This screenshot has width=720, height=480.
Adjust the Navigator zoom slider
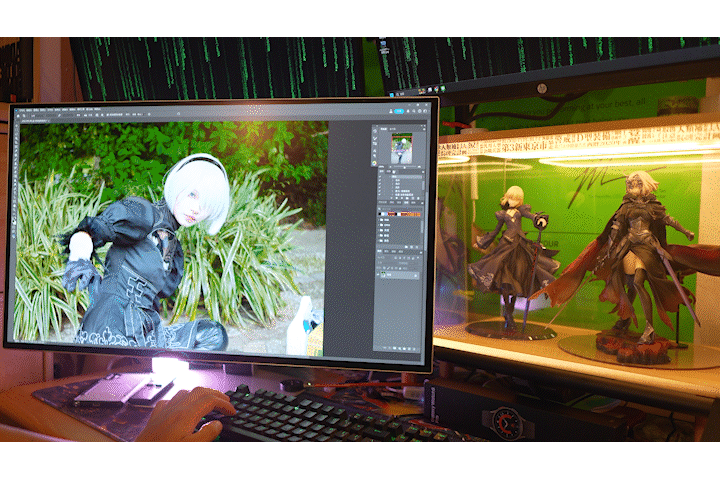(x=405, y=167)
